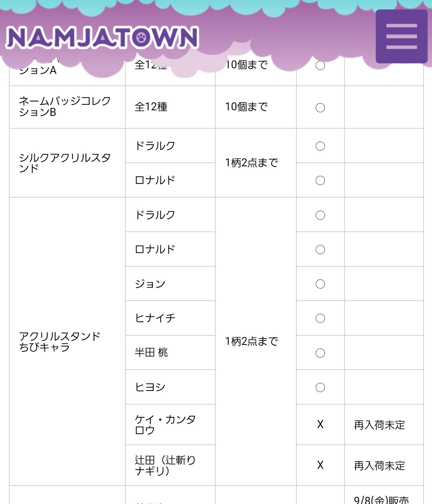Click the ヒナイチ character name
Image resolution: width=432 pixels, height=504 pixels.
155,318
